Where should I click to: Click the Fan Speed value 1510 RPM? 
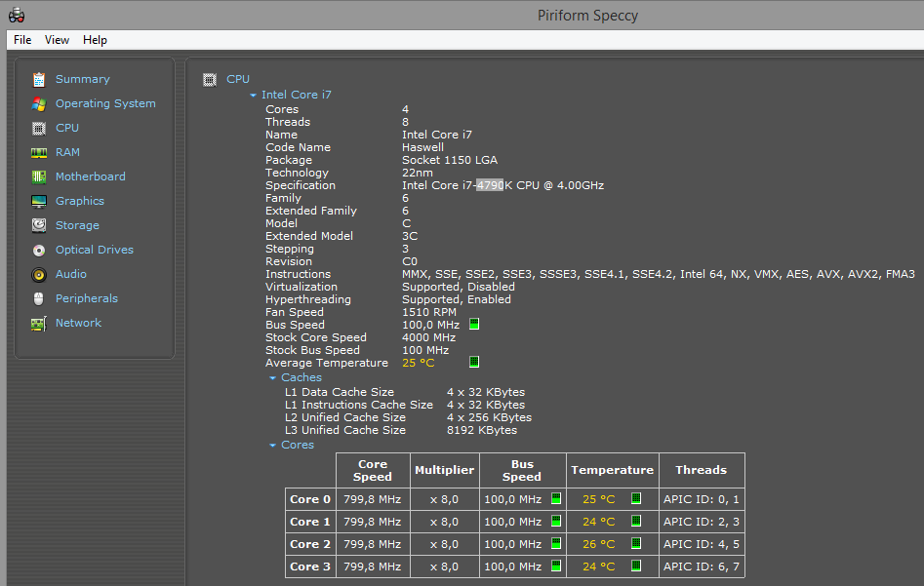point(429,312)
